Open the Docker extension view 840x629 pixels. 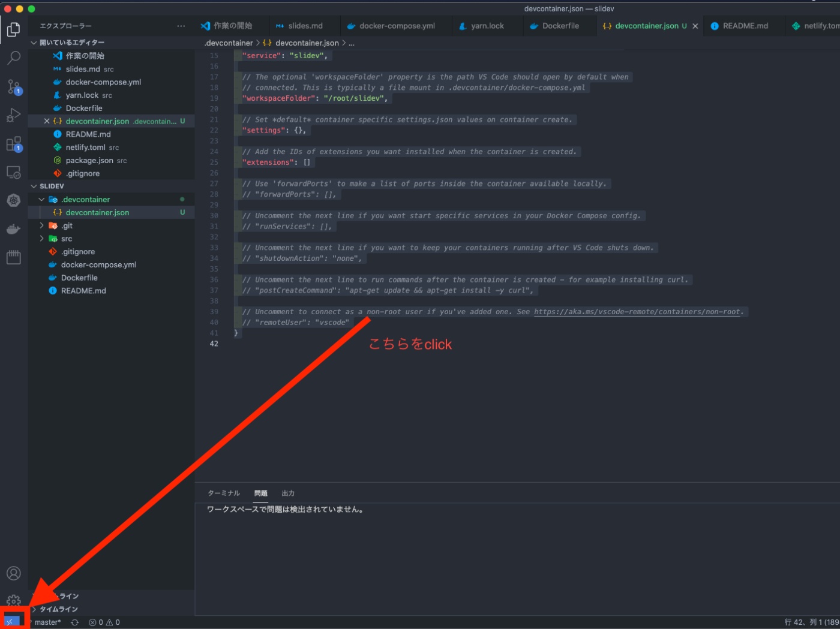(x=13, y=228)
